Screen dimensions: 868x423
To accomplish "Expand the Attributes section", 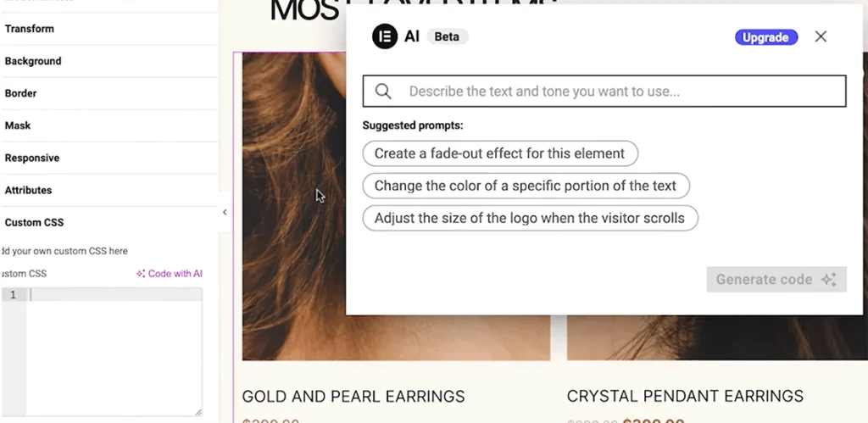I will point(109,190).
